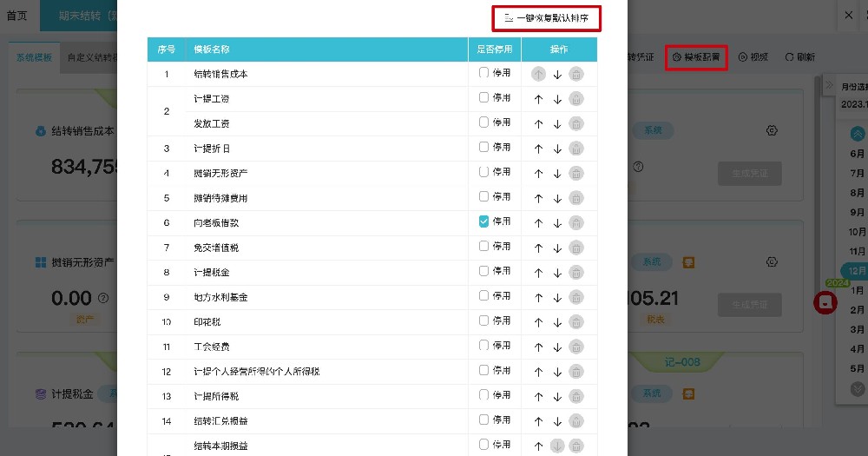Click help question mark beside 0.00

click(x=103, y=298)
